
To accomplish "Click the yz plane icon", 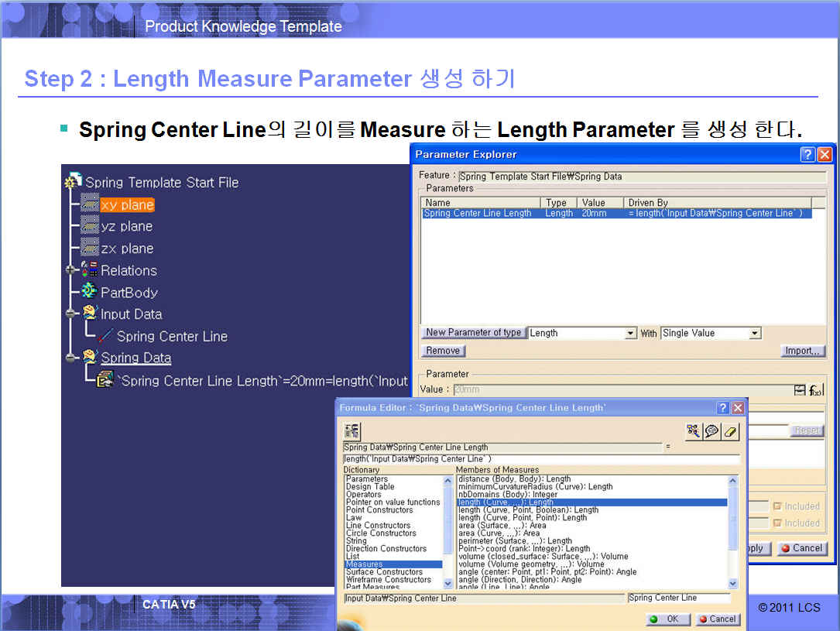I will pyautogui.click(x=90, y=226).
